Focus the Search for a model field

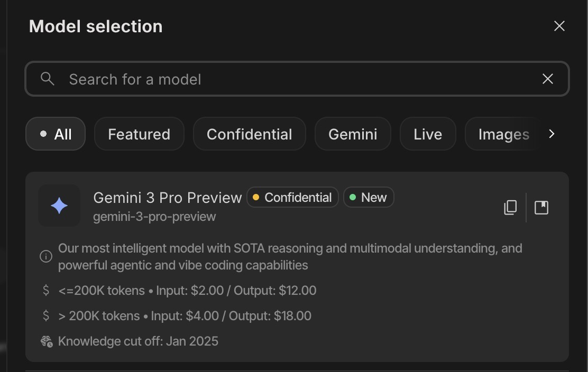296,79
